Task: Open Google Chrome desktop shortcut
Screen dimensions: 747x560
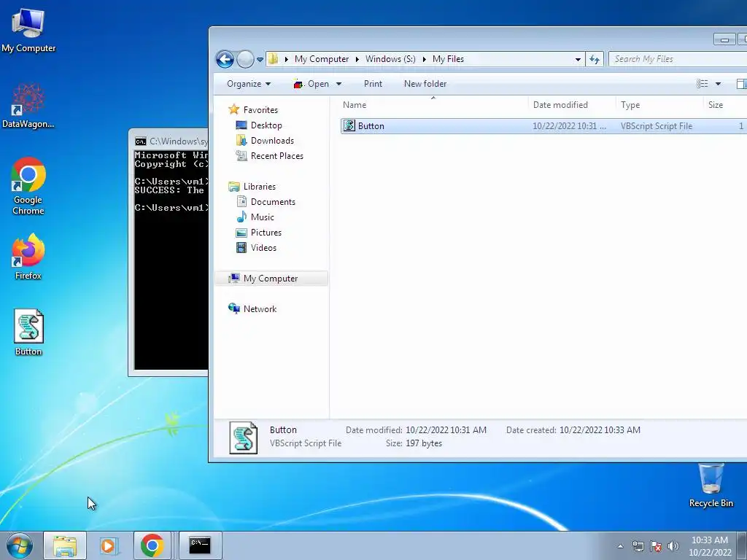Action: click(x=28, y=186)
